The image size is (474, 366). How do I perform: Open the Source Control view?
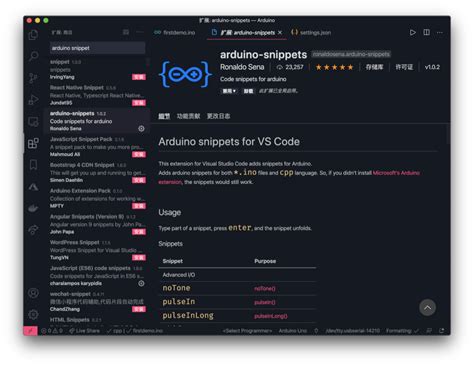(33, 78)
